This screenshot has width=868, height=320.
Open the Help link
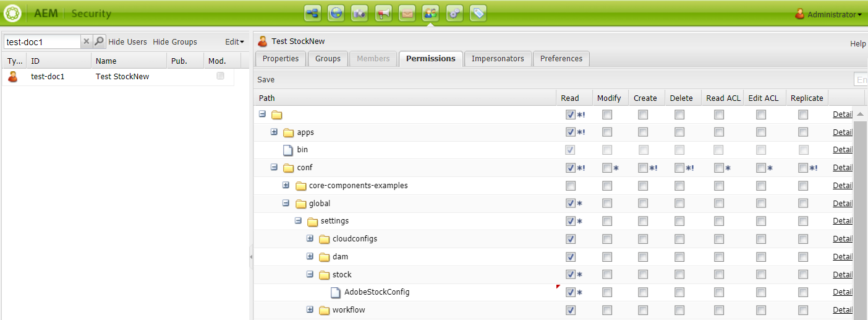858,44
